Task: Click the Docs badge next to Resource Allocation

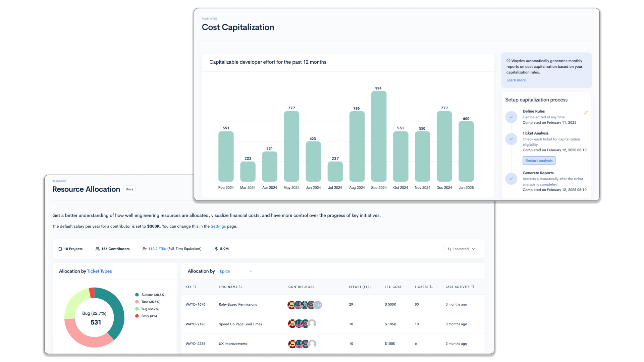Action: tap(129, 189)
